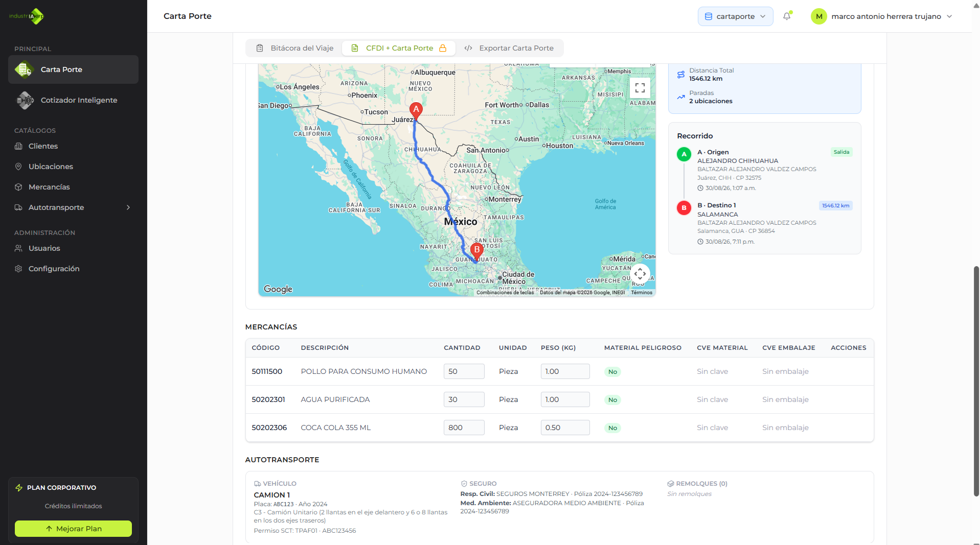Image resolution: width=980 pixels, height=545 pixels.
Task: Open the marco antonio user menu
Action: 881,16
